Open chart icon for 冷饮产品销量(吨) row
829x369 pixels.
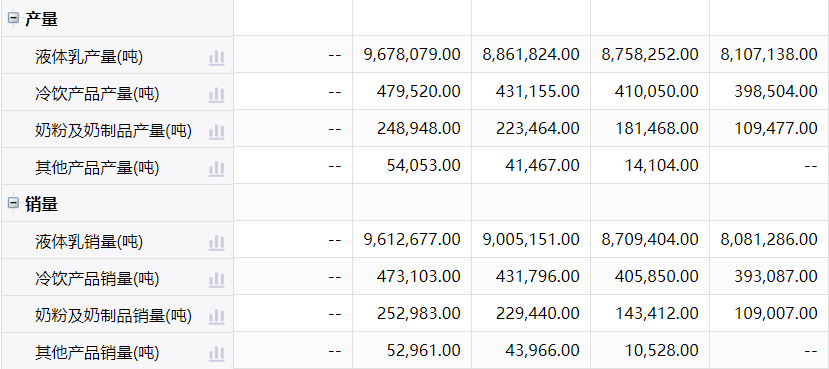[x=216, y=280]
